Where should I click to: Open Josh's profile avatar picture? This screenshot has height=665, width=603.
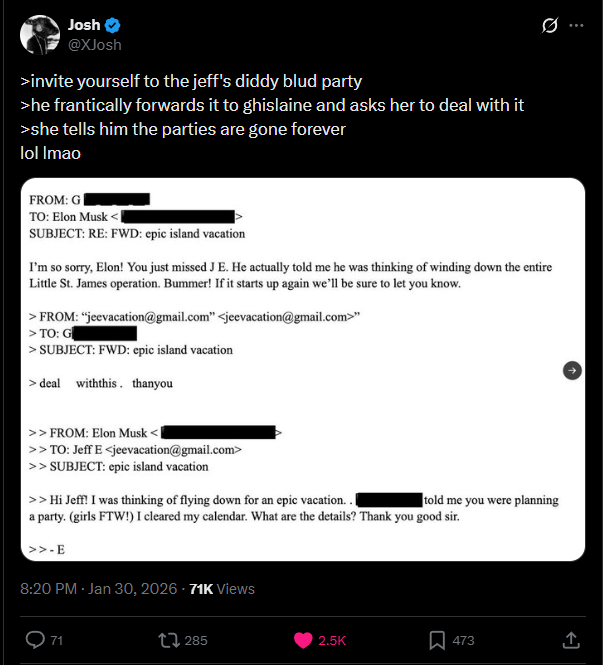point(40,35)
